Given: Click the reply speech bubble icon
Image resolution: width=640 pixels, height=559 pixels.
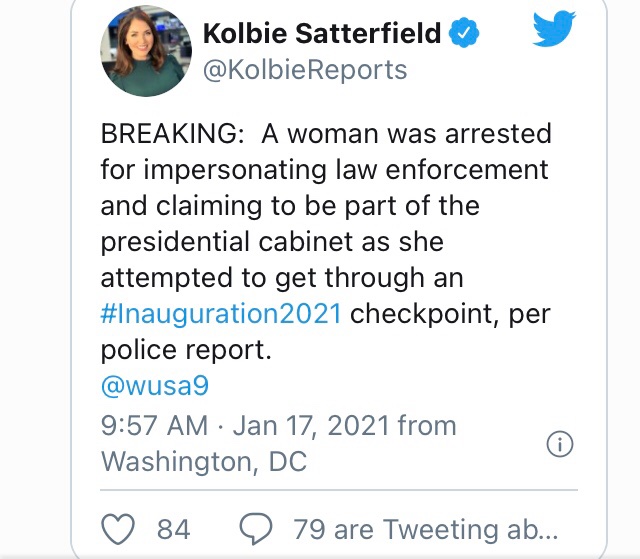Looking at the screenshot, I should pos(257,528).
